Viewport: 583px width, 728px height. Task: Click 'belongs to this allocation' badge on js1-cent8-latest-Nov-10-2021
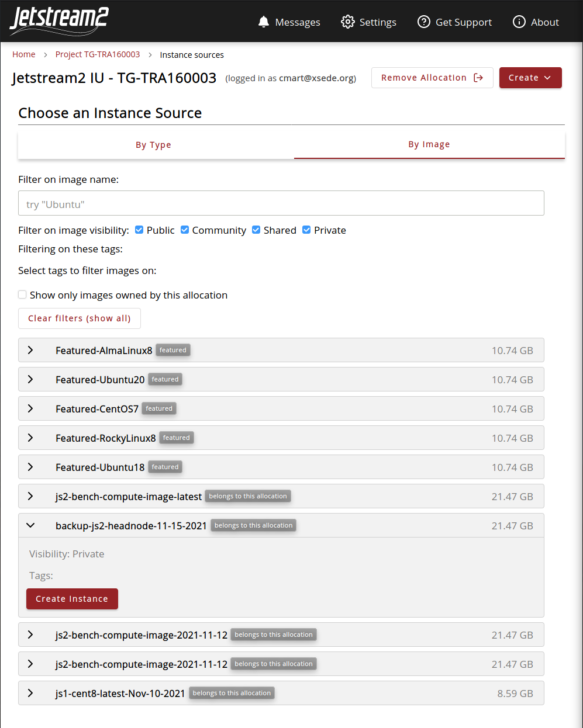232,694
